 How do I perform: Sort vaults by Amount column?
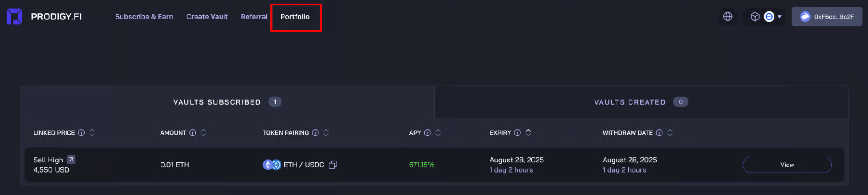[x=203, y=133]
